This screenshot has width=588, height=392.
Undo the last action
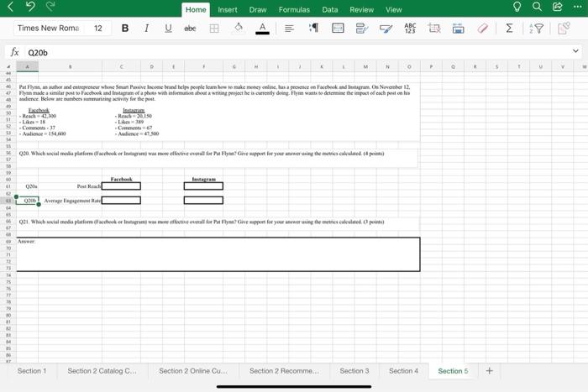click(30, 7)
